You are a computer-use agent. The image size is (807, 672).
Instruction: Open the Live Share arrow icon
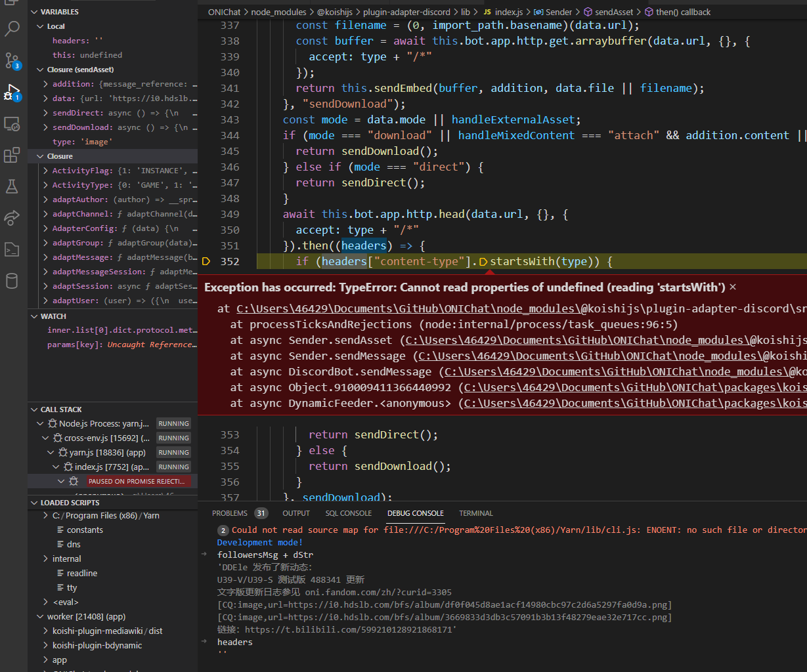(12, 218)
